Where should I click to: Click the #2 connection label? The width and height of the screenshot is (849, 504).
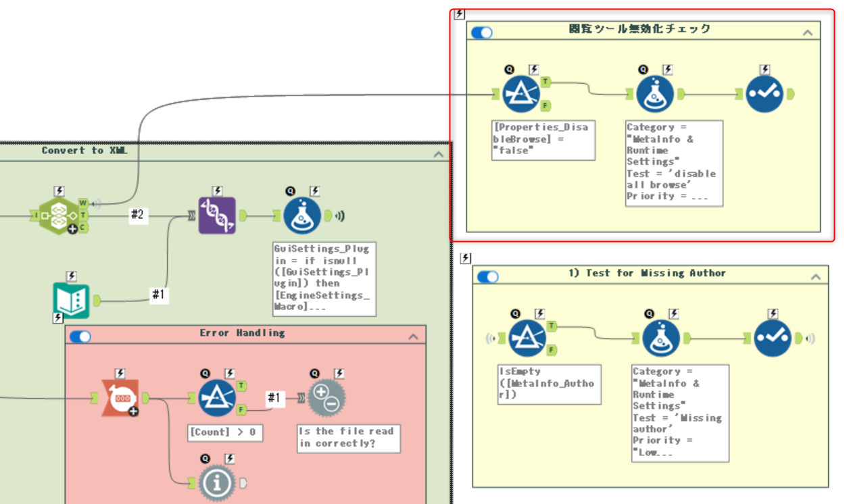[x=137, y=214]
